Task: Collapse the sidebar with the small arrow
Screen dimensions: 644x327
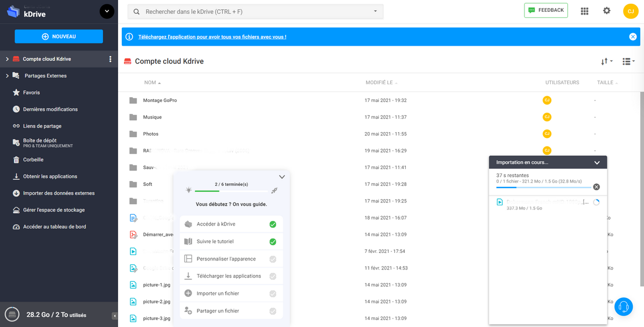Action: pos(114,315)
